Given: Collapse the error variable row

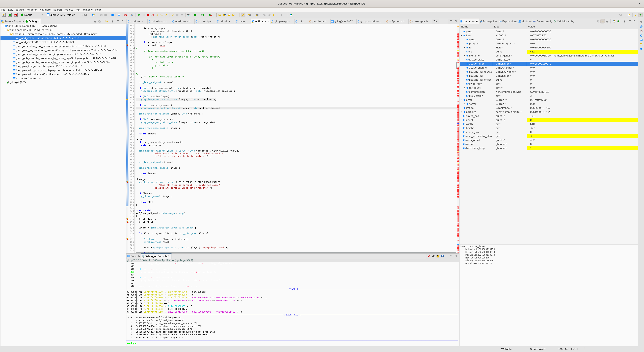Looking at the screenshot, I should coord(462,100).
